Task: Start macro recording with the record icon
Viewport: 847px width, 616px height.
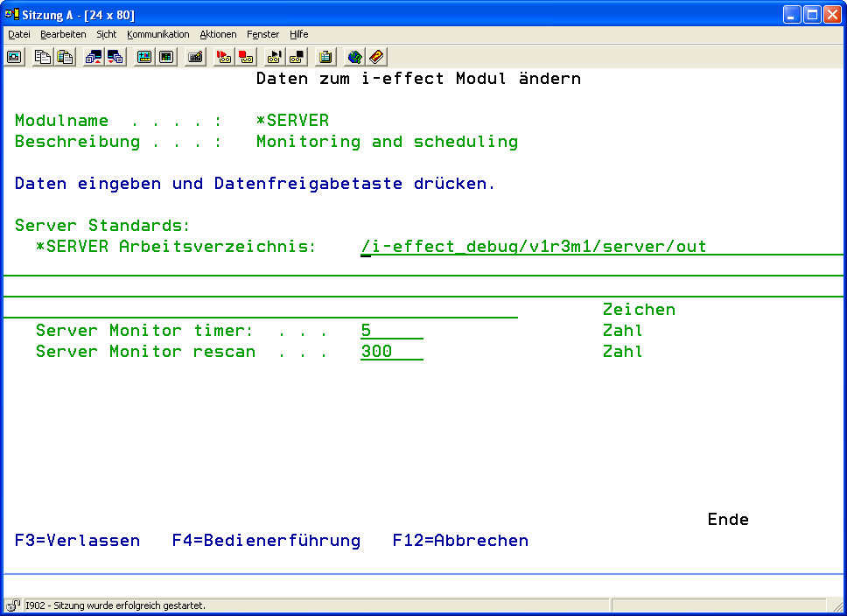Action: 224,57
